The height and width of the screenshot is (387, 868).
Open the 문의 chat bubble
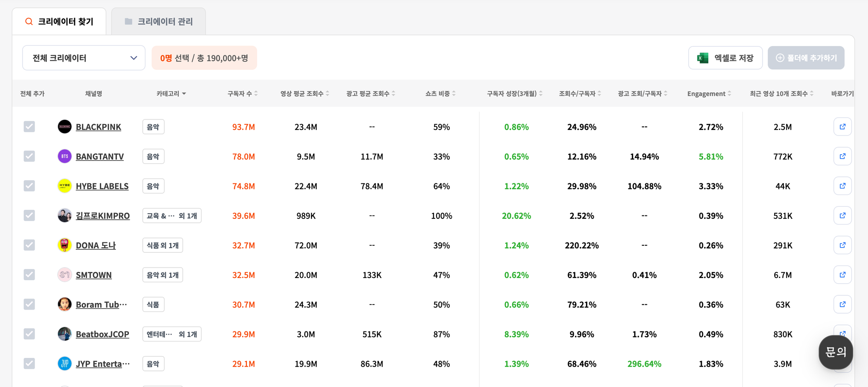point(836,352)
